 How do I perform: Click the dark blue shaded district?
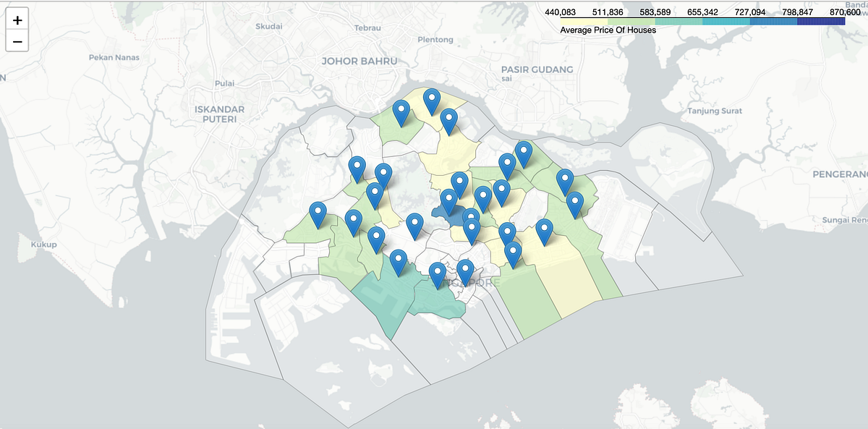click(456, 213)
